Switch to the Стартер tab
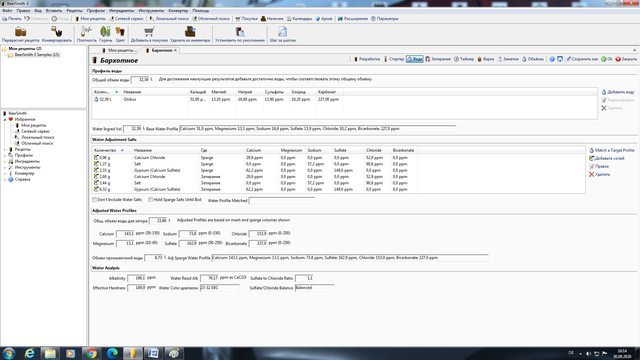The height and width of the screenshot is (360, 640). pyautogui.click(x=394, y=59)
